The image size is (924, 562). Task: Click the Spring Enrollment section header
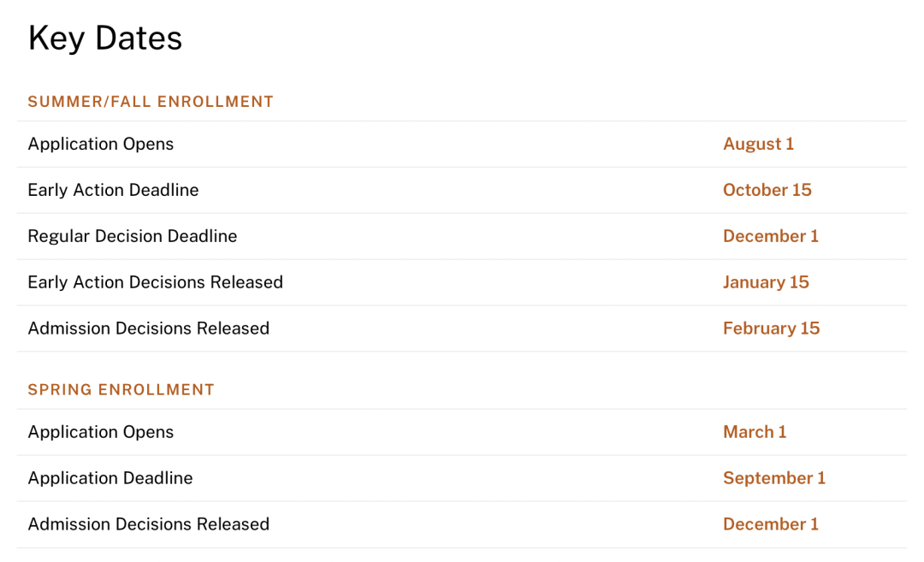[x=121, y=390]
